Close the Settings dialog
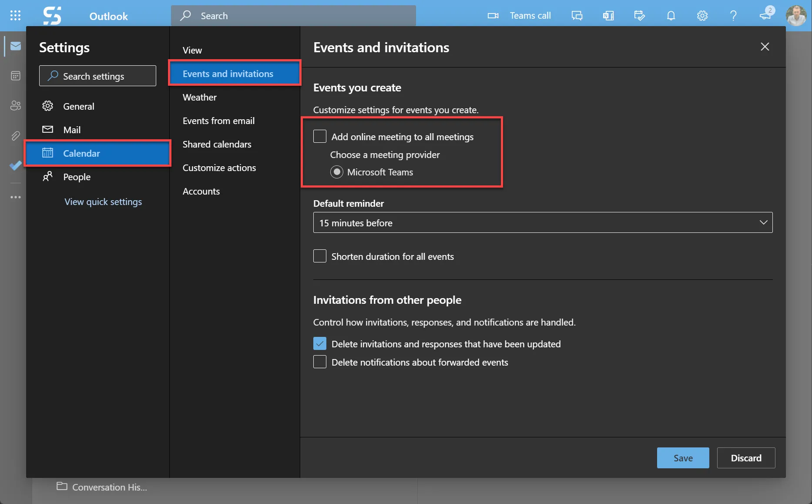The width and height of the screenshot is (812, 504). click(765, 47)
